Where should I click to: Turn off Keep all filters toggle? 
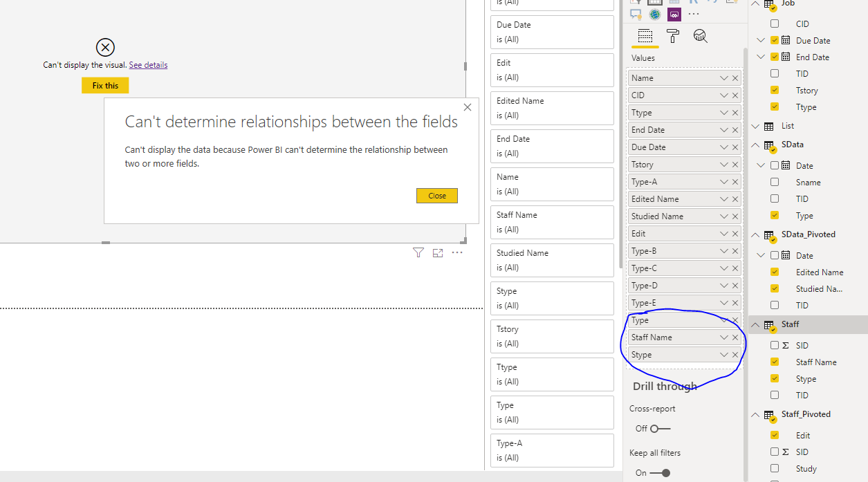pos(661,473)
